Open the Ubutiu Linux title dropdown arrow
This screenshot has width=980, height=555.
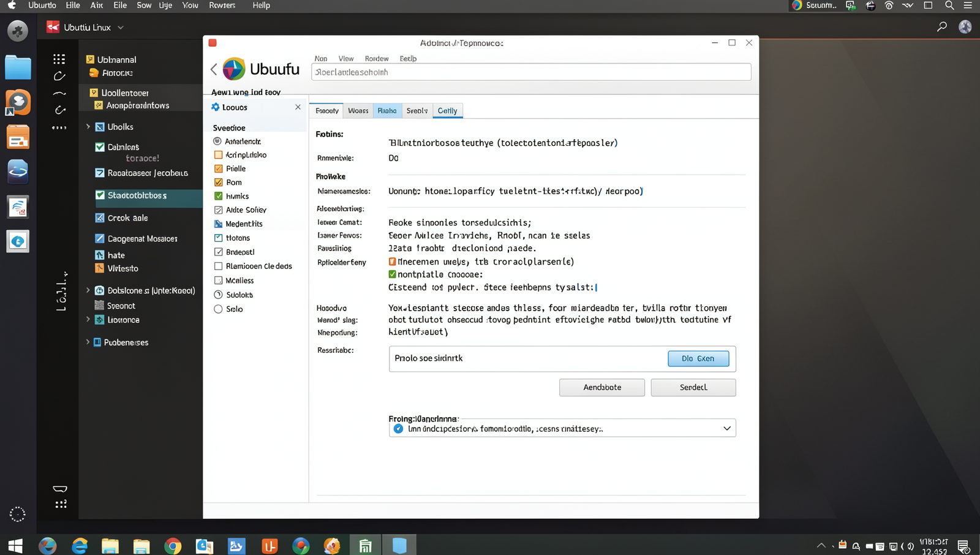[x=121, y=28]
